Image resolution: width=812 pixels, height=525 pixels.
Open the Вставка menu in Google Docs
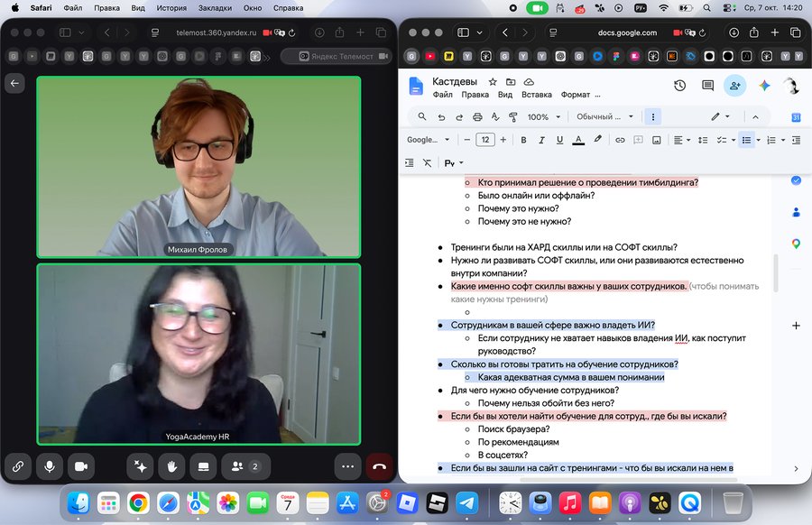point(537,95)
